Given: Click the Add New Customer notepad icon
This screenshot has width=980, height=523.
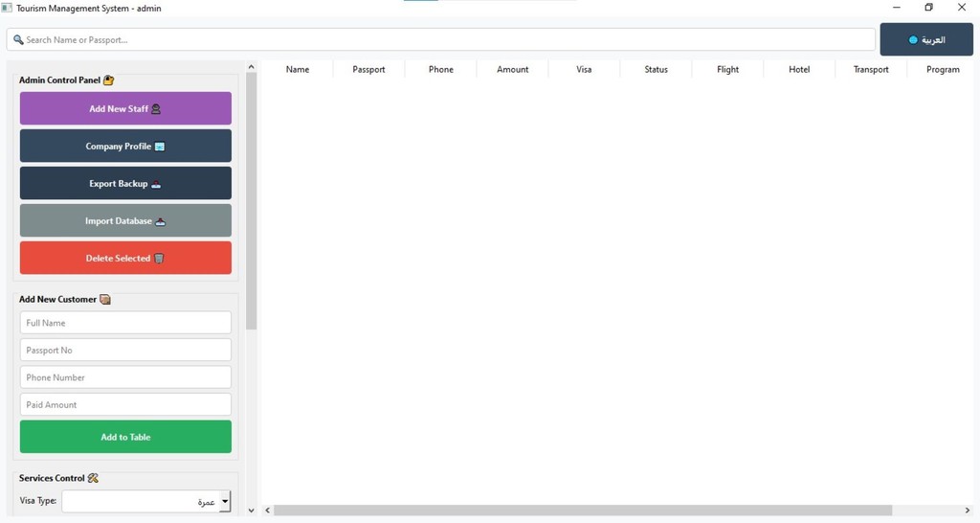Looking at the screenshot, I should (105, 299).
